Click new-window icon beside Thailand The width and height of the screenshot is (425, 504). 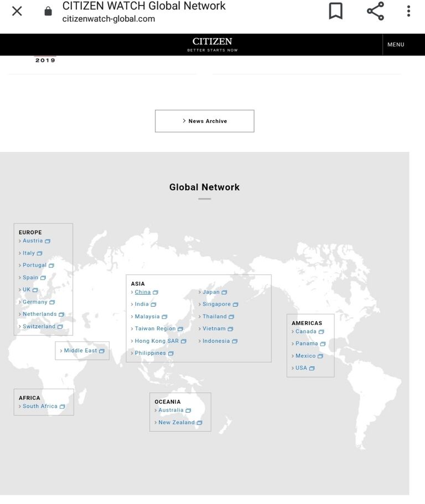[x=231, y=317]
